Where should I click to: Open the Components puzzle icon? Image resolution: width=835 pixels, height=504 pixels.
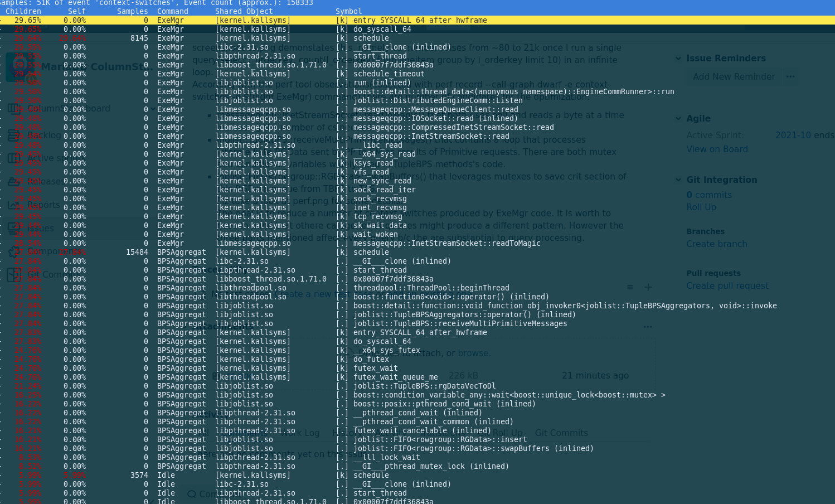tap(13, 251)
